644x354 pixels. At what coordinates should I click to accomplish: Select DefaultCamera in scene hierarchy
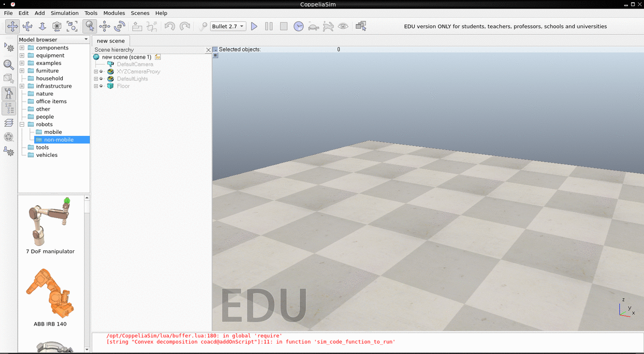point(135,64)
